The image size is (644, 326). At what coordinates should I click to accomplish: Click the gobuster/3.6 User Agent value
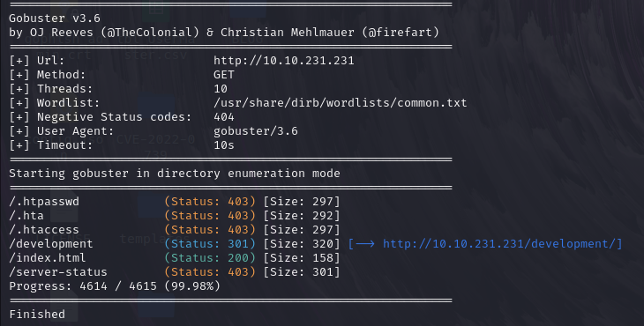[x=256, y=131]
